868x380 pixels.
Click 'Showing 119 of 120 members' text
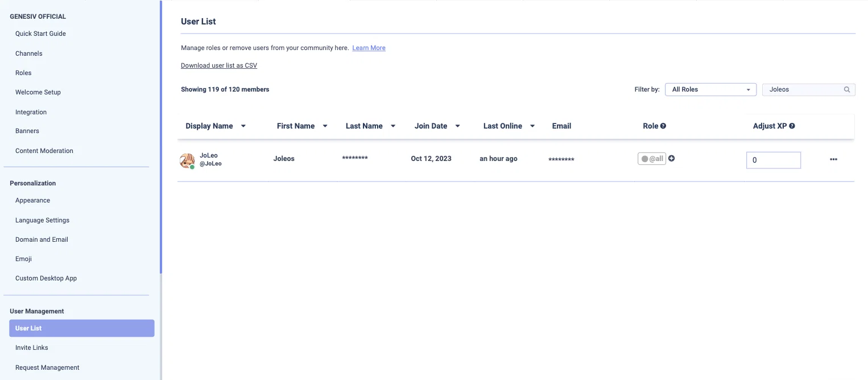pos(225,89)
